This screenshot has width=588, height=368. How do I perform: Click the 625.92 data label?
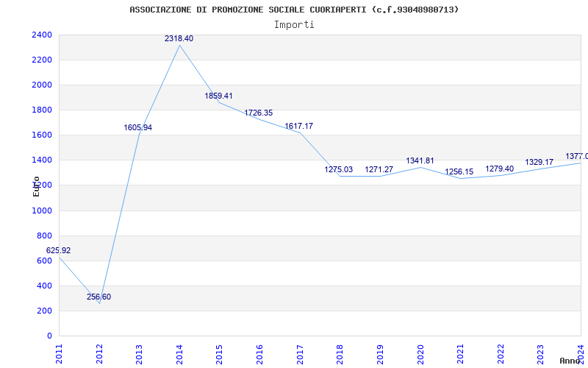[59, 250]
